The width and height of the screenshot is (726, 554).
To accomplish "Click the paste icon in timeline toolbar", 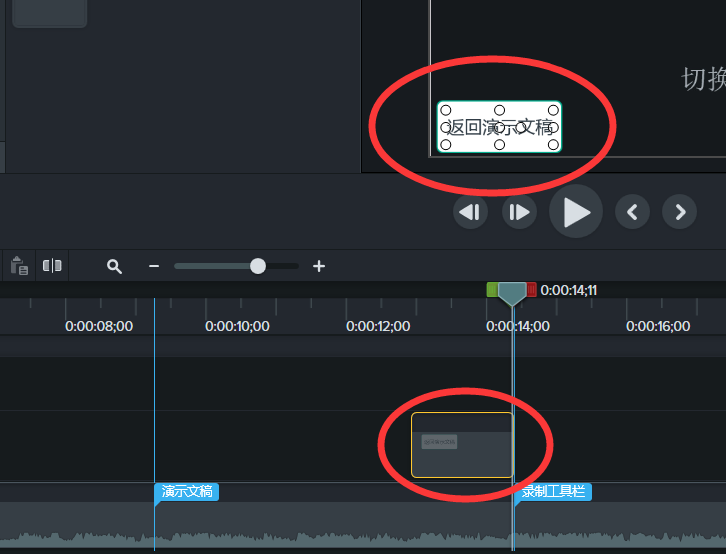I will (x=19, y=266).
